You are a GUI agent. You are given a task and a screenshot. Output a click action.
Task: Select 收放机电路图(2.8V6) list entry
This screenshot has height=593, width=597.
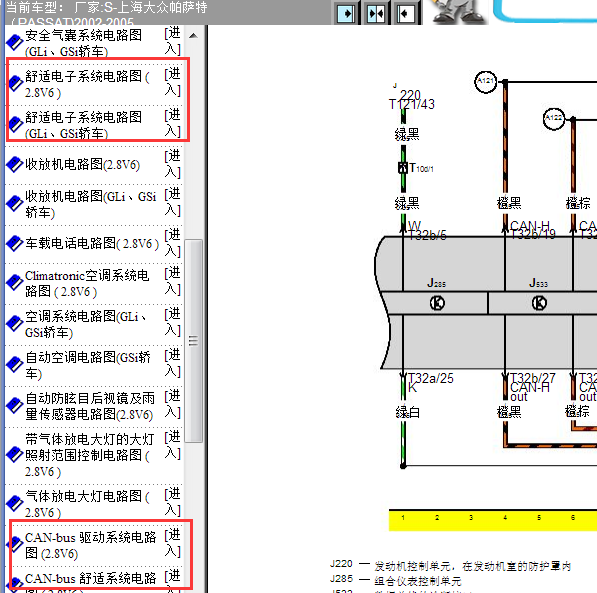tap(83, 165)
